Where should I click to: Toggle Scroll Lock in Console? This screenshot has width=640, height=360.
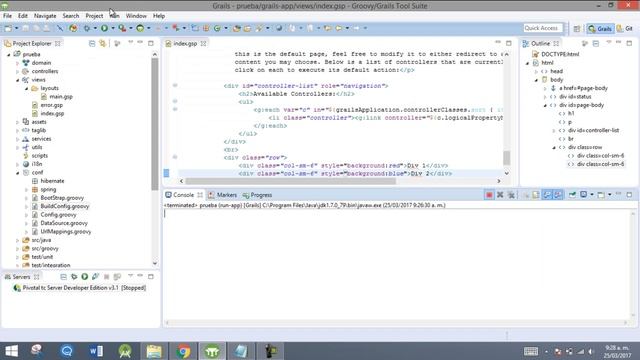click(536, 195)
